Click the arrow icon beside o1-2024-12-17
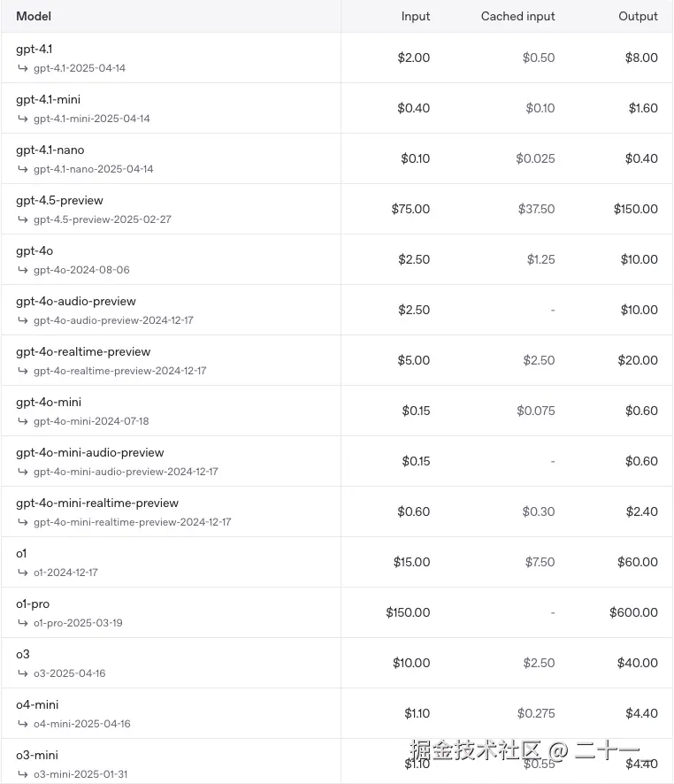674x784 pixels. [22, 573]
